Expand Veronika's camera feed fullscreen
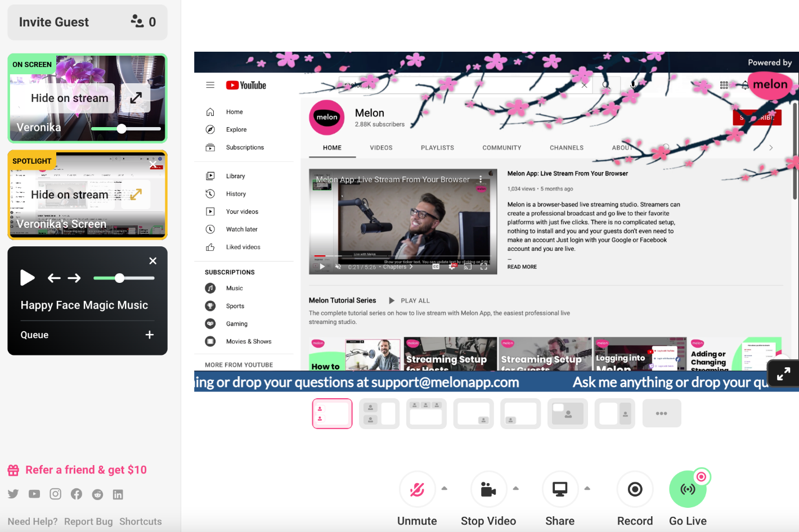Viewport: 799px width, 532px height. tap(136, 98)
